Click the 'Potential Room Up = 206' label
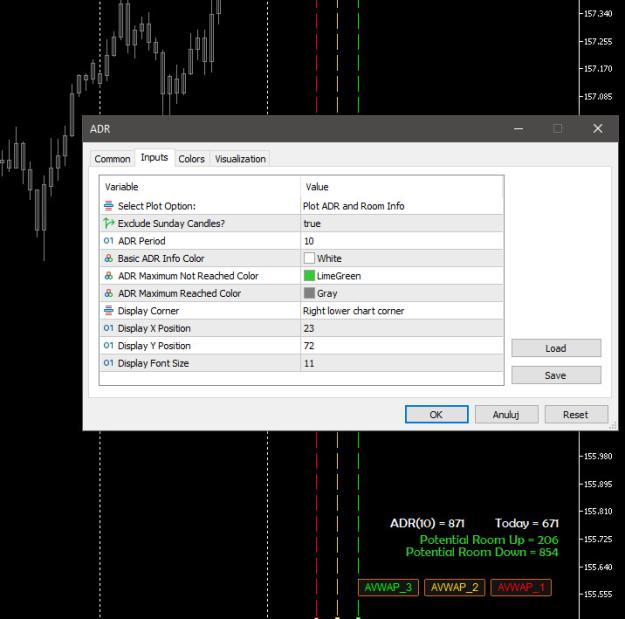625x619 pixels. pos(489,540)
